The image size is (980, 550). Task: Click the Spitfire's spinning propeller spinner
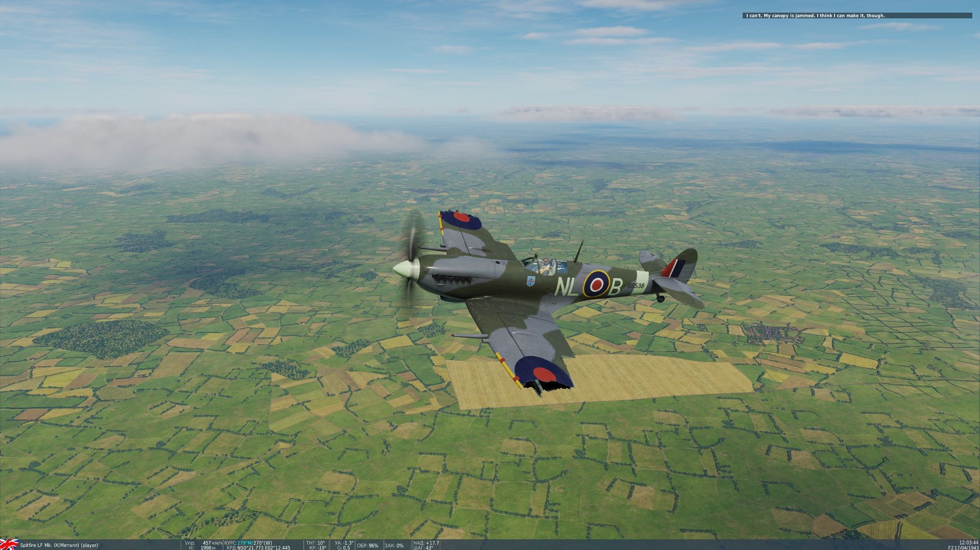[406, 268]
